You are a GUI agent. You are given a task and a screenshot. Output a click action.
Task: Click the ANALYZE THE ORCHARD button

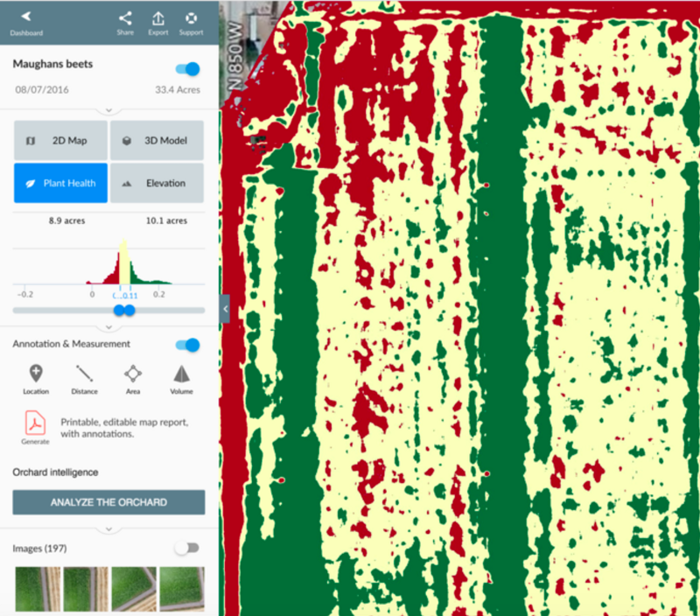[107, 502]
